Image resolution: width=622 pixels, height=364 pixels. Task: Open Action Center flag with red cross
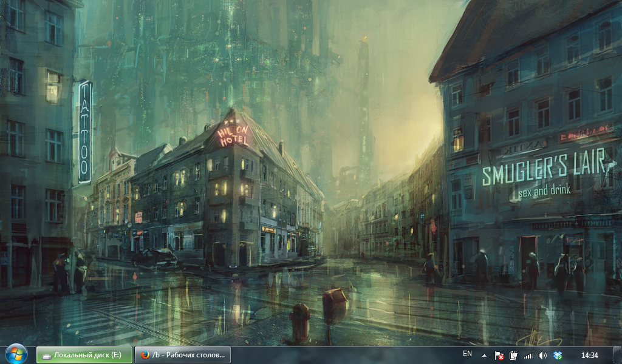pos(499,356)
